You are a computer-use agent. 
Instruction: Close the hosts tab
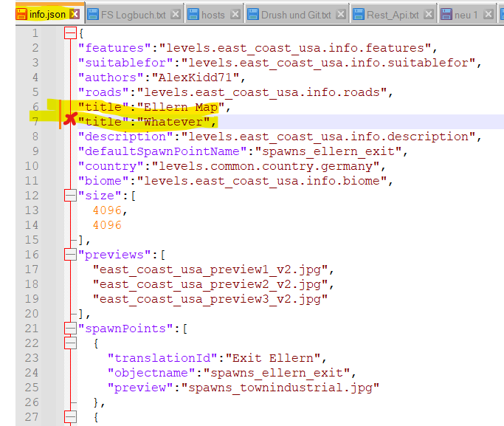(235, 14)
